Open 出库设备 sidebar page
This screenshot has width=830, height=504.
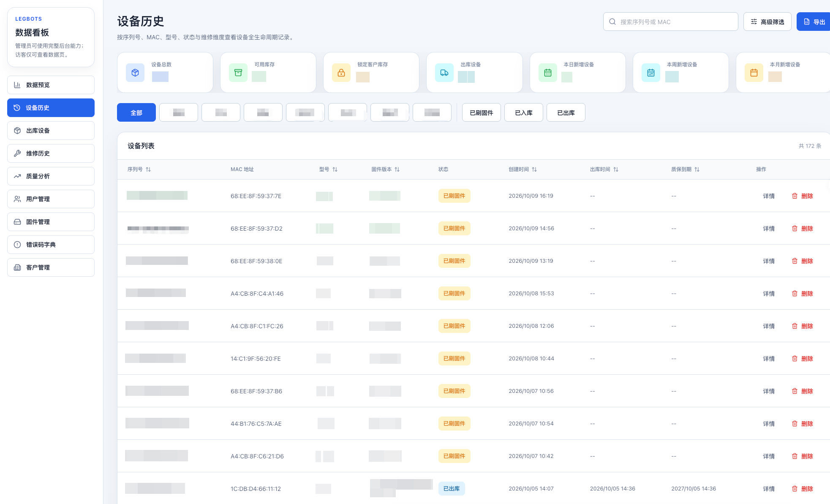point(51,131)
